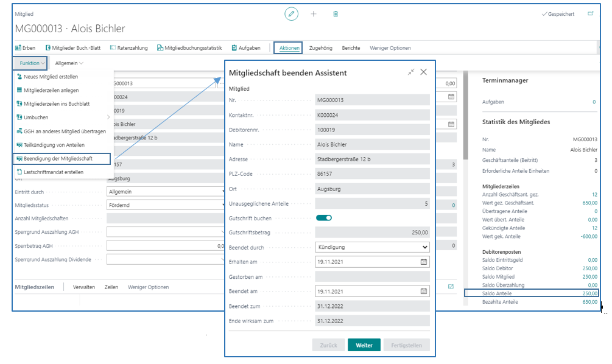Collapse the Mitgliedschaft beenden dialog icon
Screen dimensions: 612x364
[411, 72]
